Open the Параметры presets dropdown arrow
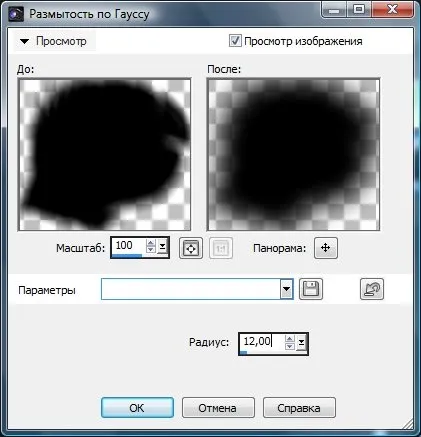 (287, 289)
